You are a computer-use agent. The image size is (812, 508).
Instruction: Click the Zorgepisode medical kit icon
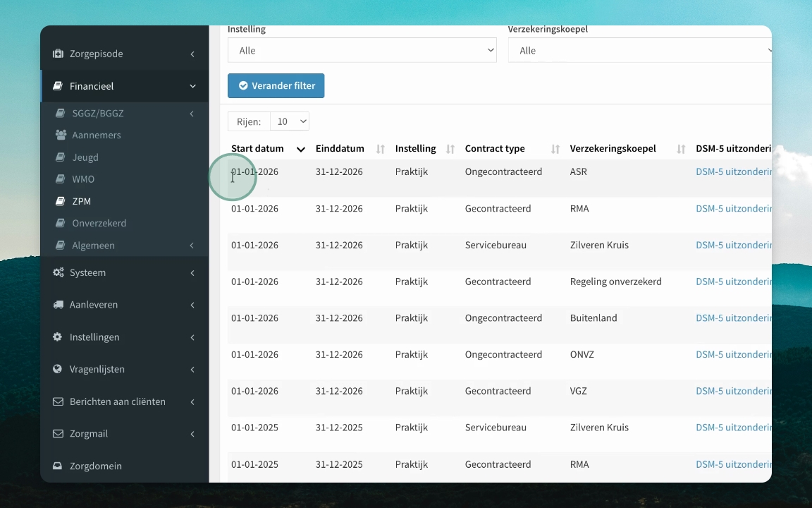(58, 54)
